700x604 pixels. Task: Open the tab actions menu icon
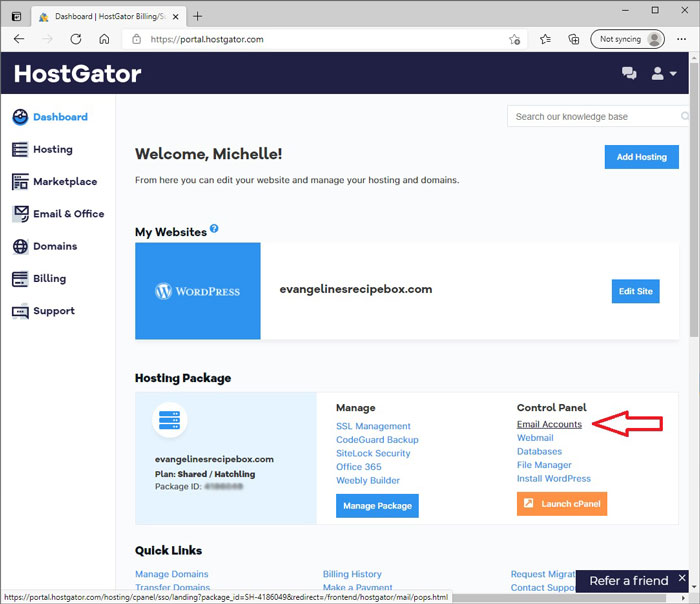pyautogui.click(x=17, y=17)
